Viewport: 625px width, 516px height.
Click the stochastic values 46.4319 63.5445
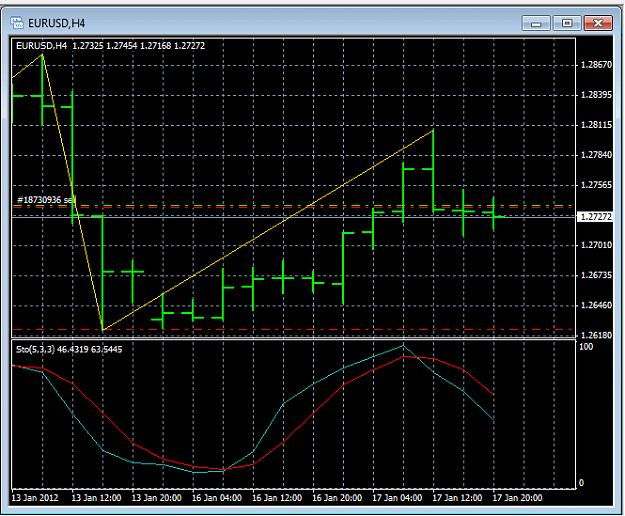tap(90, 349)
